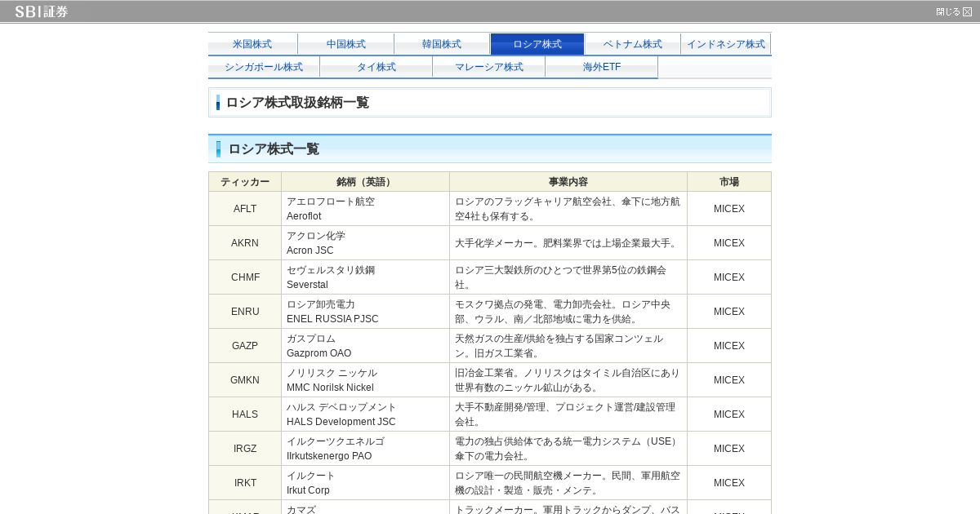Click the MICEX cell in AKRN row
This screenshot has height=514, width=980.
729,243
